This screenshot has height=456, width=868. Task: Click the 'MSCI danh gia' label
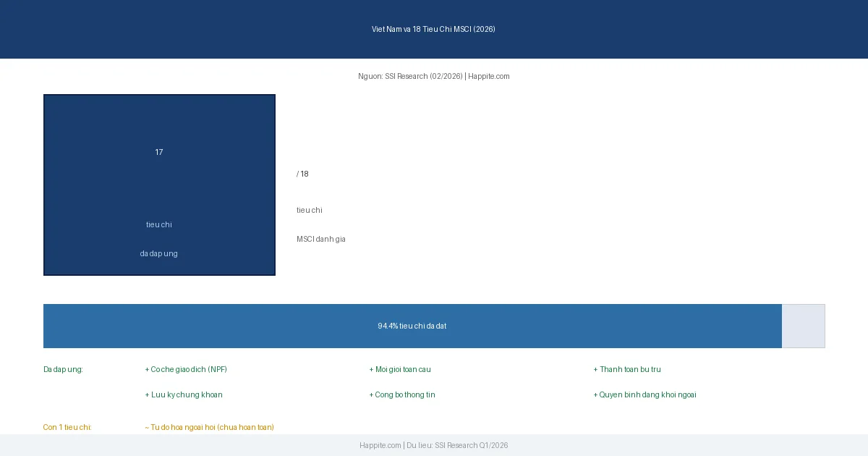(x=321, y=239)
